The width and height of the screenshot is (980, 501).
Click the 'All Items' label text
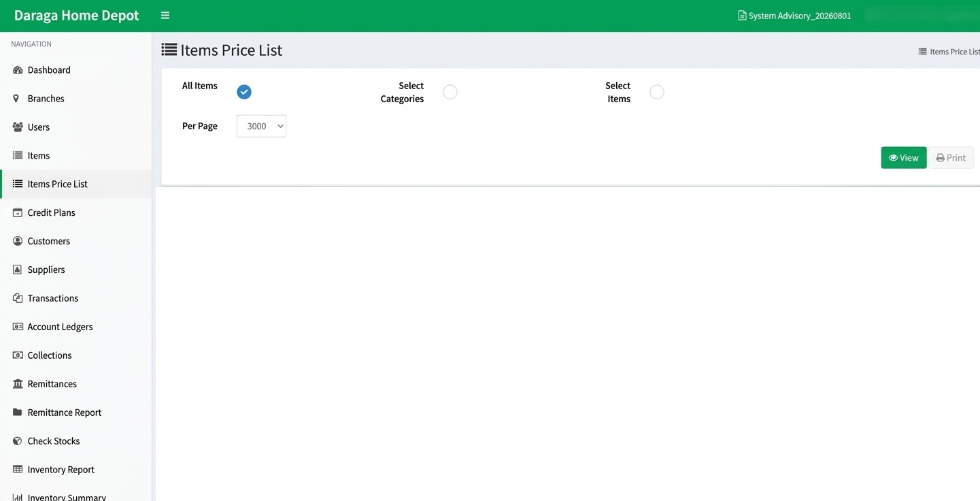(x=200, y=86)
